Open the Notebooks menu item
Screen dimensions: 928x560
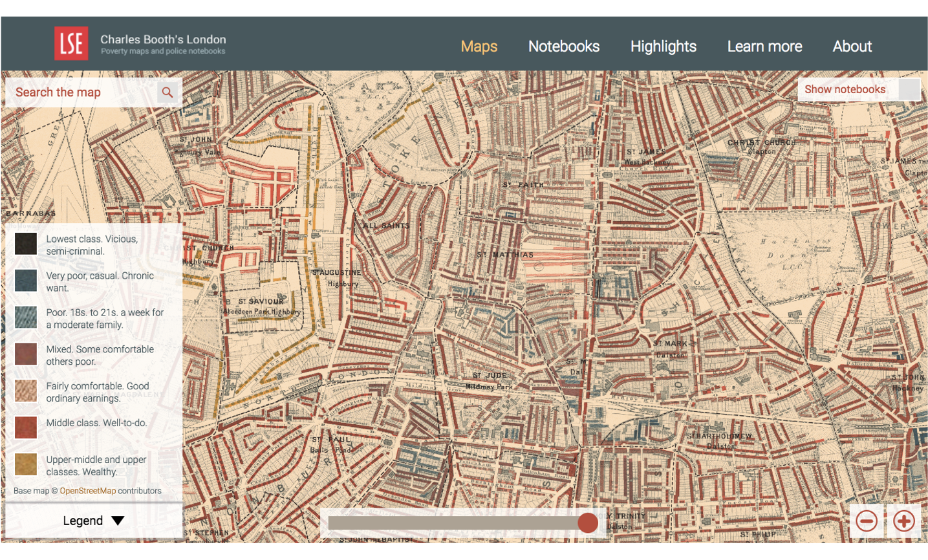[564, 47]
